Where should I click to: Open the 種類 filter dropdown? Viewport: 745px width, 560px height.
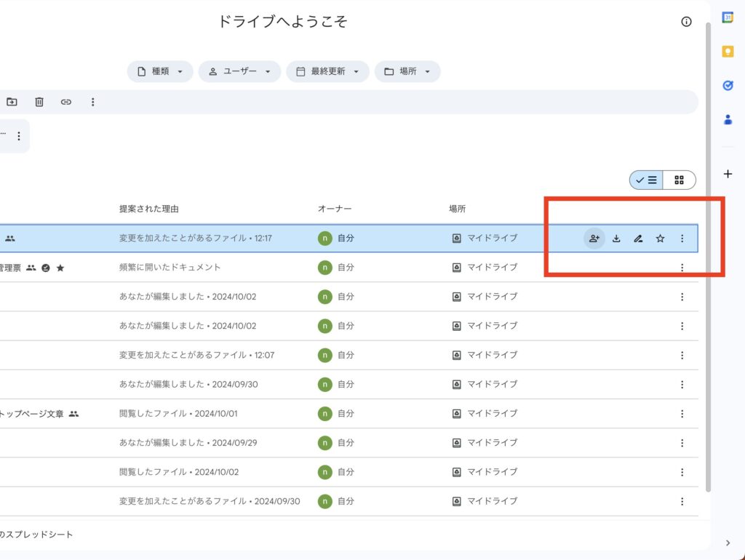point(159,71)
